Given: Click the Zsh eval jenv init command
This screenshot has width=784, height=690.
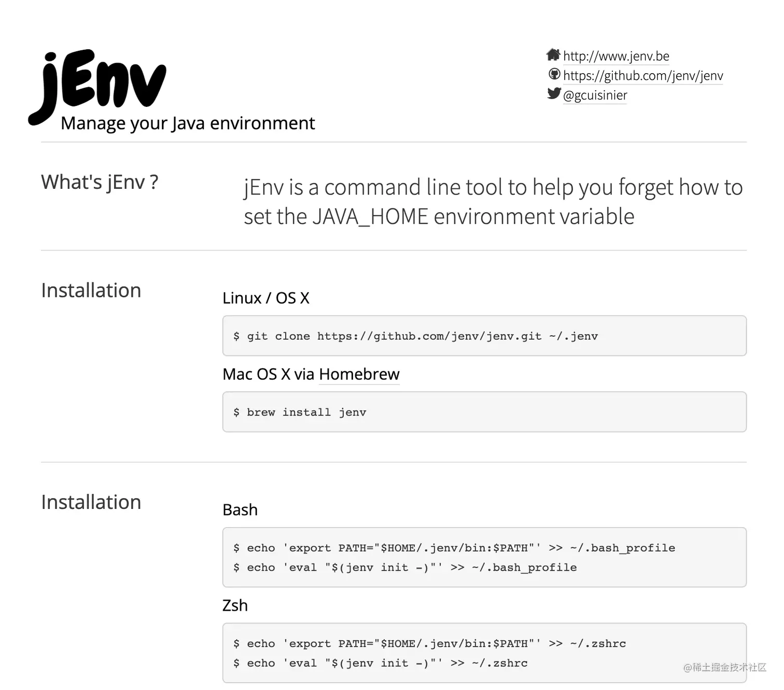Looking at the screenshot, I should click(x=381, y=664).
